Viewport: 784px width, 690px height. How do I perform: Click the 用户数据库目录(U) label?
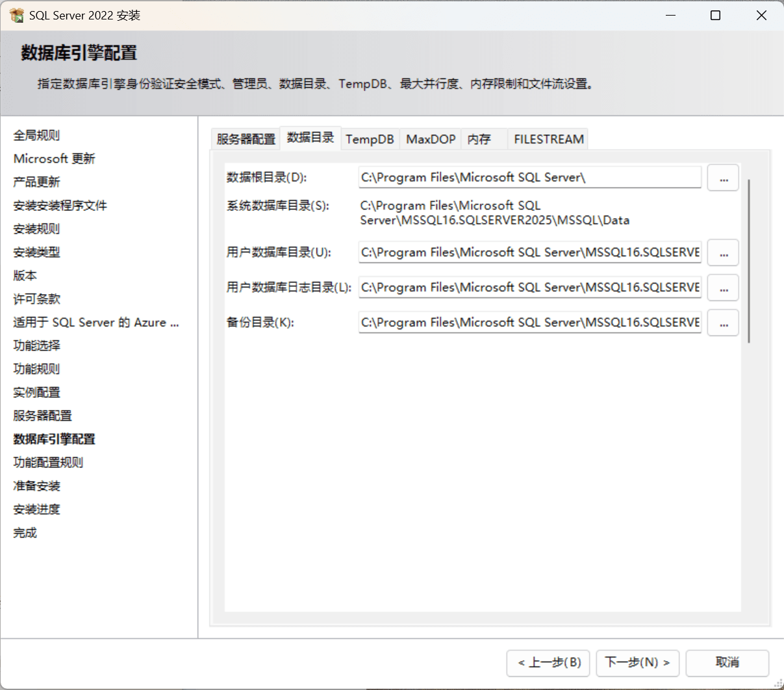coord(279,252)
